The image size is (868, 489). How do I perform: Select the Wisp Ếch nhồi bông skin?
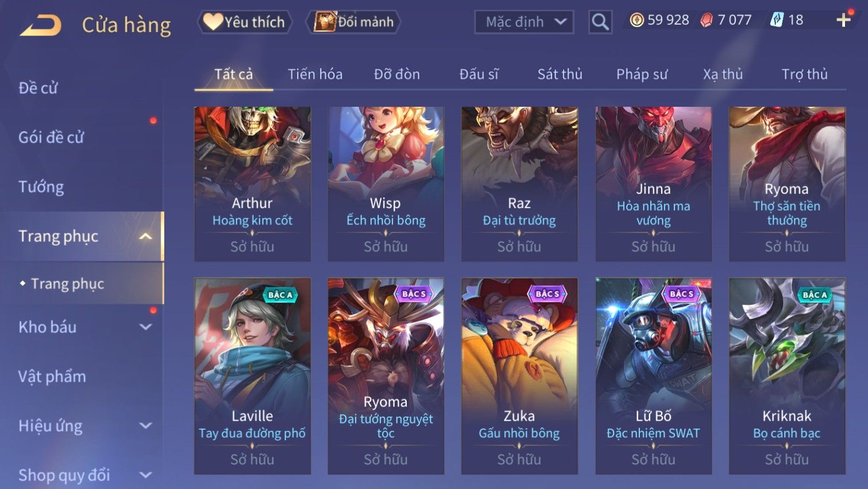(x=385, y=184)
